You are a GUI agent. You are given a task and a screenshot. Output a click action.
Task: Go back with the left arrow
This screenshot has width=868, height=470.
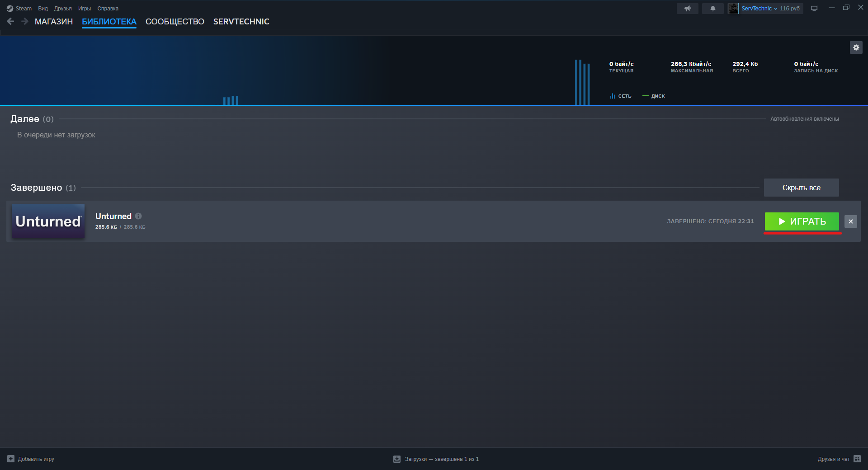tap(10, 21)
